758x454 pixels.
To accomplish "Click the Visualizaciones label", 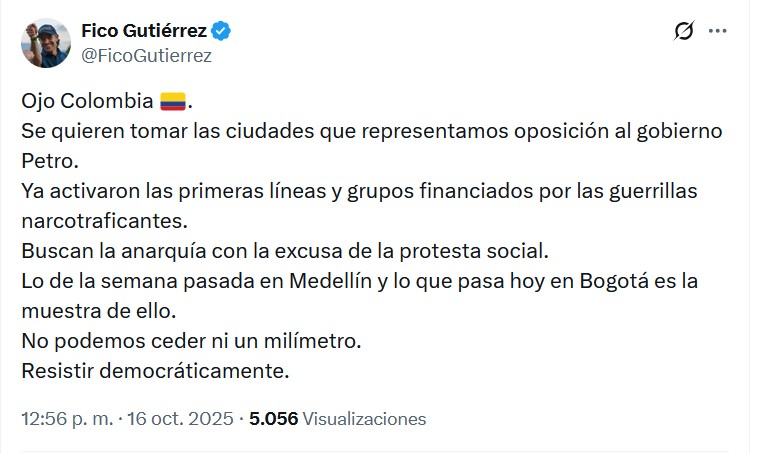I will pos(364,419).
